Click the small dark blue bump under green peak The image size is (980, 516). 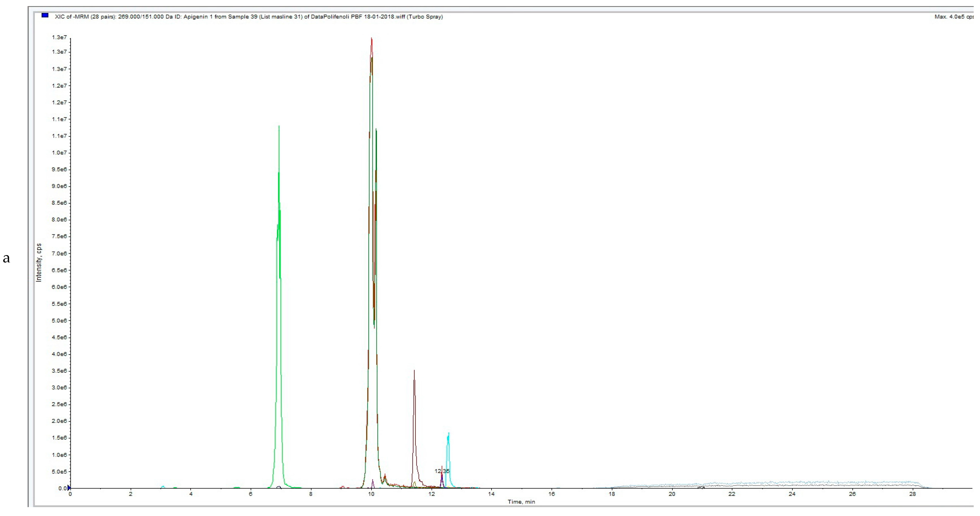(x=279, y=487)
